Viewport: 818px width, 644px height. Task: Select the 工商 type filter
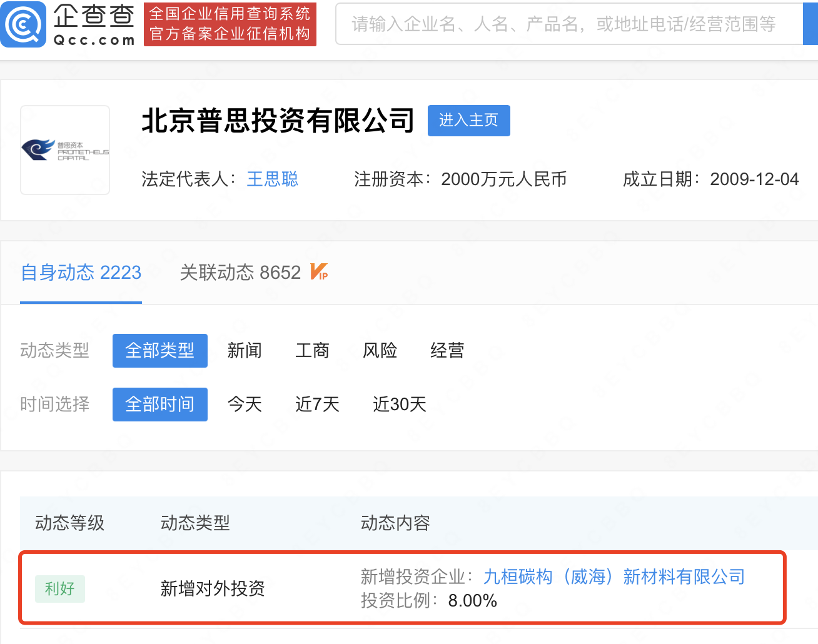pos(312,351)
